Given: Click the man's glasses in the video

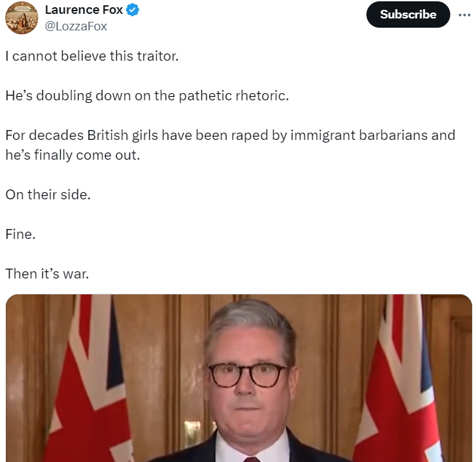Looking at the screenshot, I should coord(248,376).
